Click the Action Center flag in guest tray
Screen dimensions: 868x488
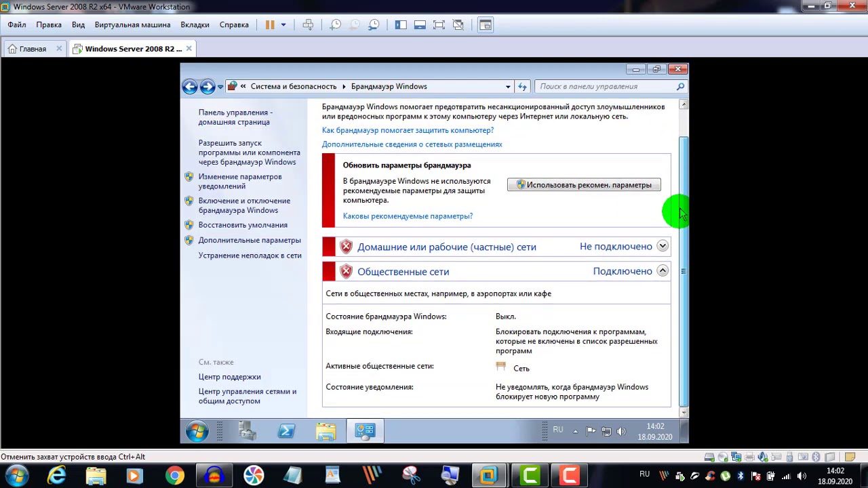click(591, 431)
